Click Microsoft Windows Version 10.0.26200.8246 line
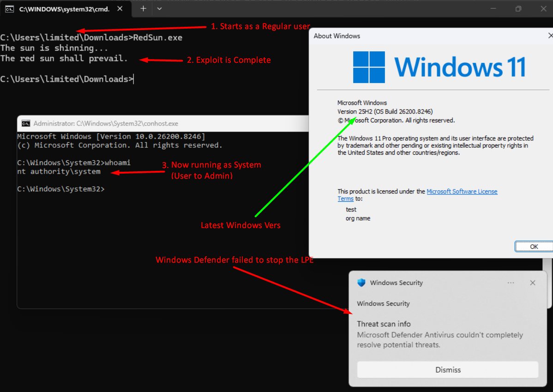Viewport: 553px width, 392px height. (x=111, y=137)
